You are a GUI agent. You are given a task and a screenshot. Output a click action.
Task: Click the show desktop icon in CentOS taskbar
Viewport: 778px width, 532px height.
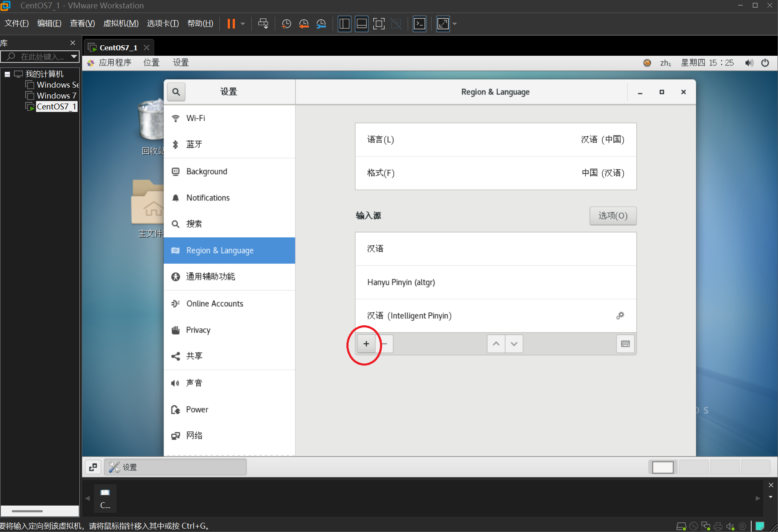(93, 467)
